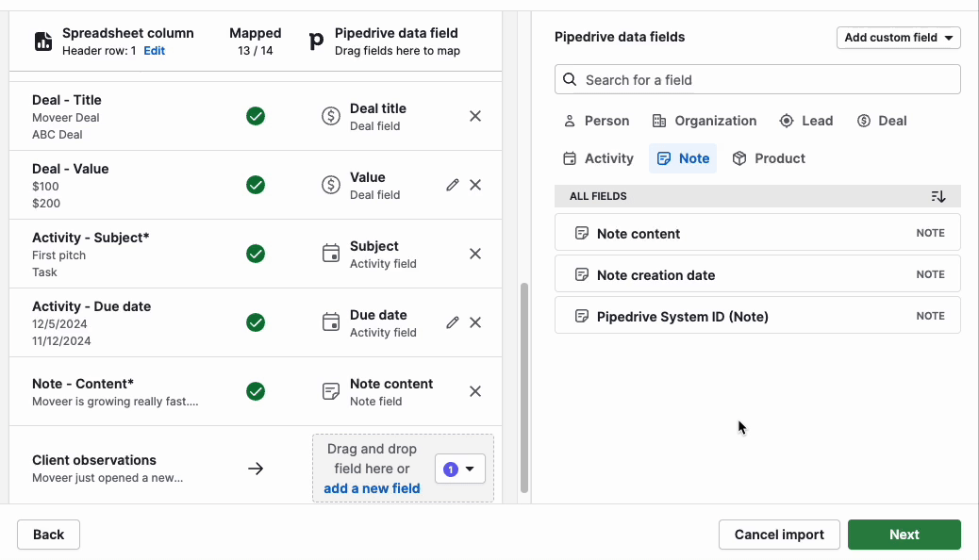
Task: Click the dollar icon beside Deal title
Action: click(x=331, y=116)
